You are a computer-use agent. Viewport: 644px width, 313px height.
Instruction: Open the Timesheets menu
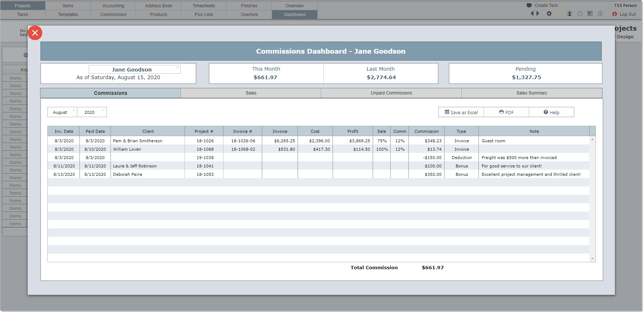(204, 6)
